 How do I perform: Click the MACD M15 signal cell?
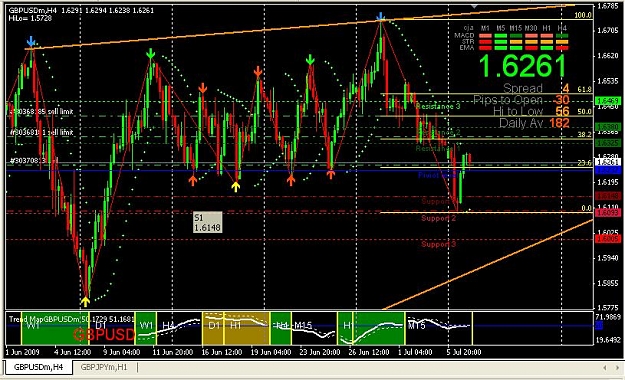point(516,36)
